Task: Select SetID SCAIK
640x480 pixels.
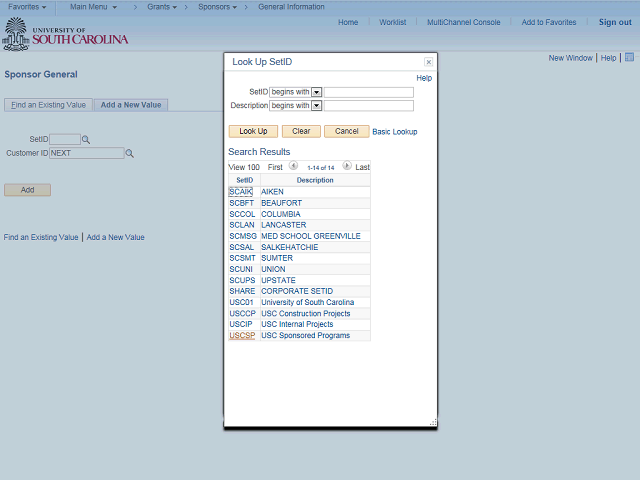Action: click(x=241, y=192)
